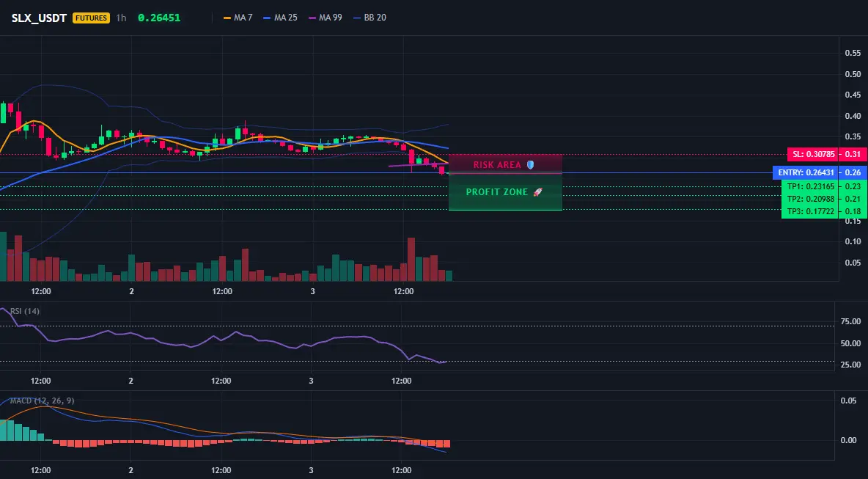
Task: Toggle the BB 20 legend entry
Action: (369, 18)
